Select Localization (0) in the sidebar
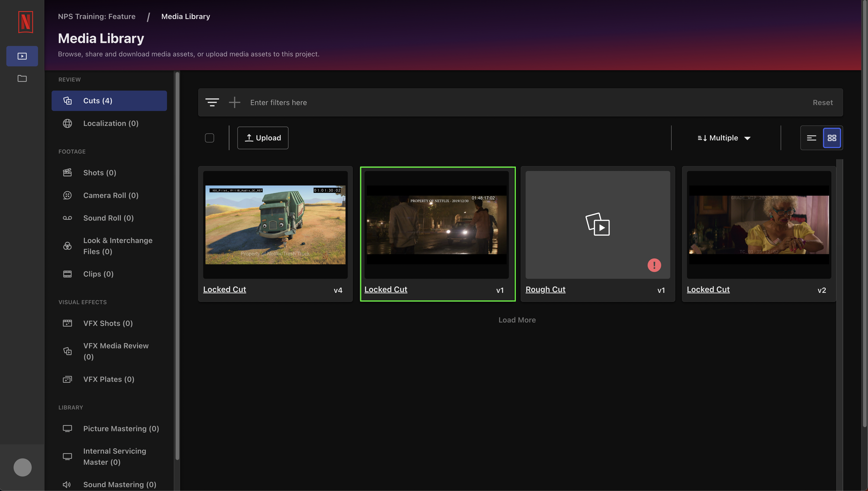This screenshot has width=868, height=491. tap(109, 123)
